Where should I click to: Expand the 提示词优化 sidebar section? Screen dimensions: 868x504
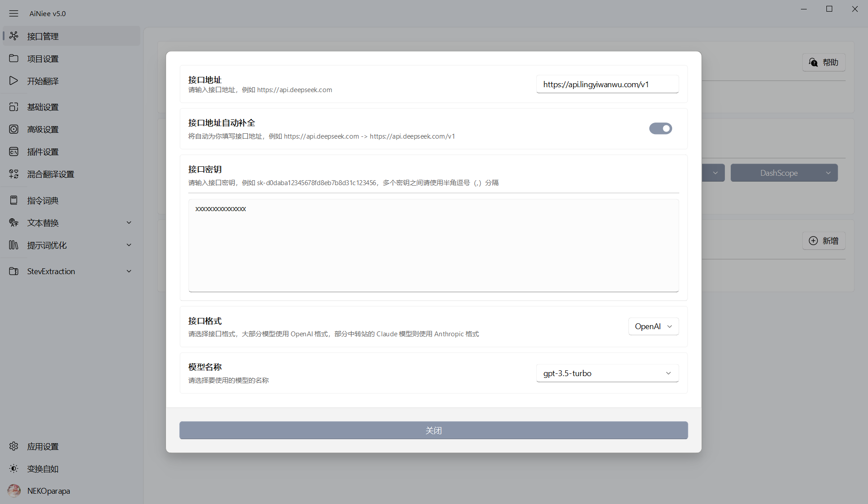[129, 245]
